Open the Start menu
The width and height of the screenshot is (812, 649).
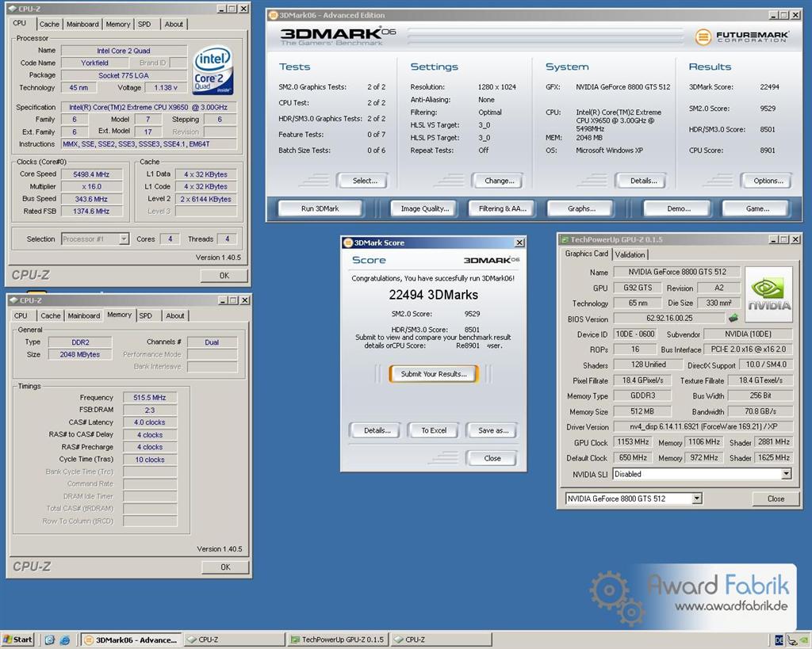17,639
